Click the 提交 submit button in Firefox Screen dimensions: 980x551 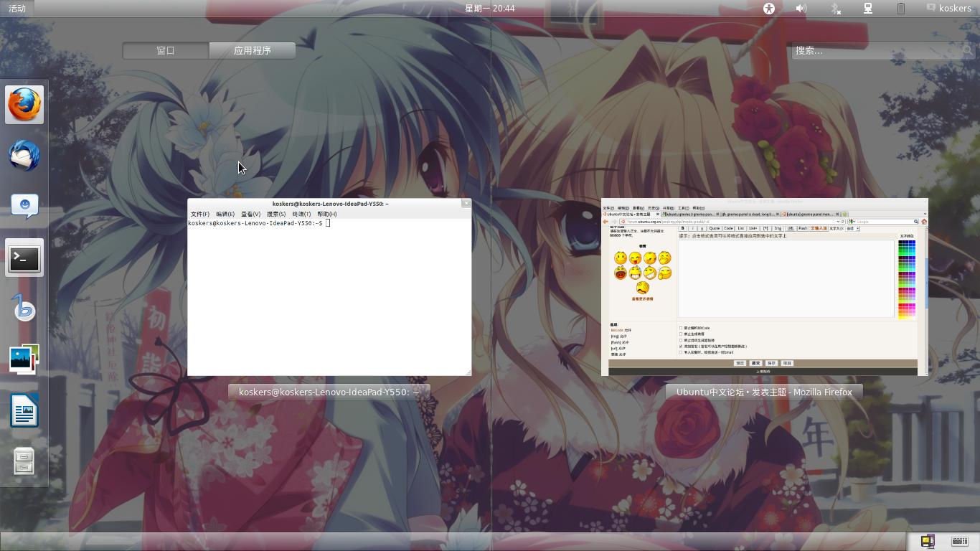[x=755, y=363]
